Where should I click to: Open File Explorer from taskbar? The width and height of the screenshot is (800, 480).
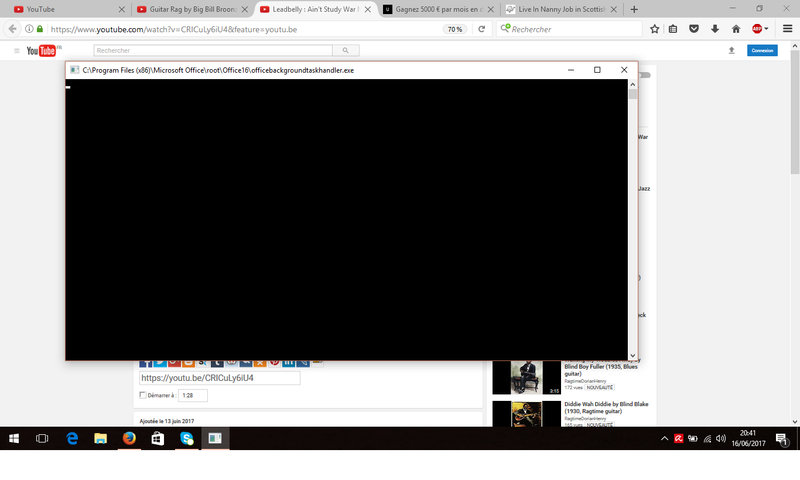click(x=101, y=438)
